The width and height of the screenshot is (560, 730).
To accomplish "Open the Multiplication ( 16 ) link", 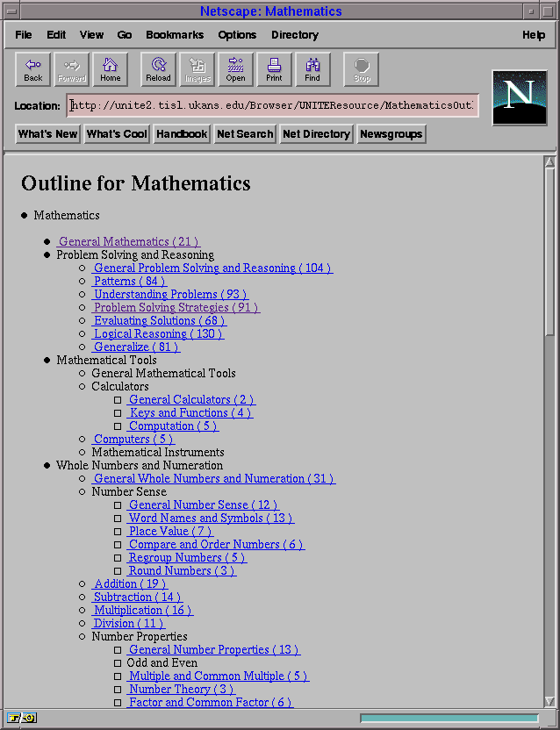I will [x=142, y=611].
